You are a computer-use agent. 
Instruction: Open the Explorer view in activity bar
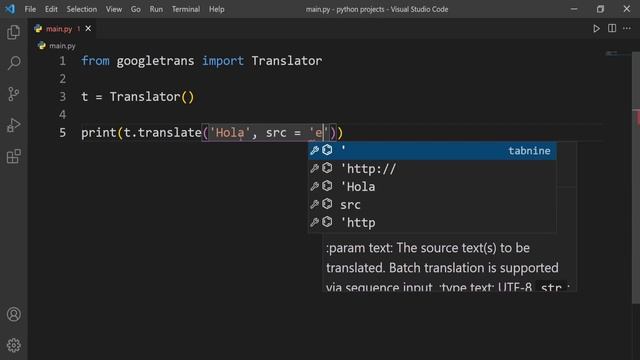[13, 32]
